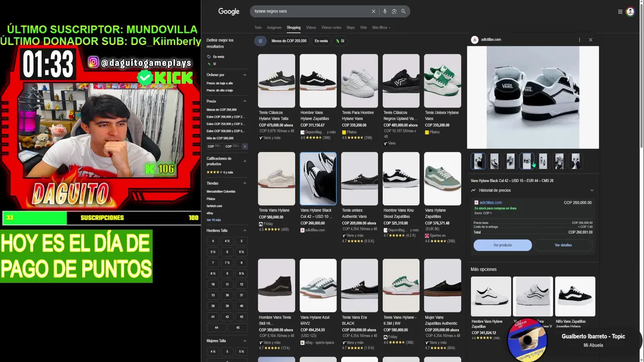
Task: Switch to the Todo tab
Action: (258, 28)
